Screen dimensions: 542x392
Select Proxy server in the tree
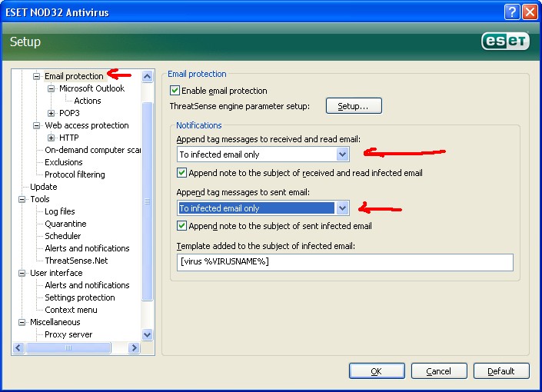tap(68, 334)
